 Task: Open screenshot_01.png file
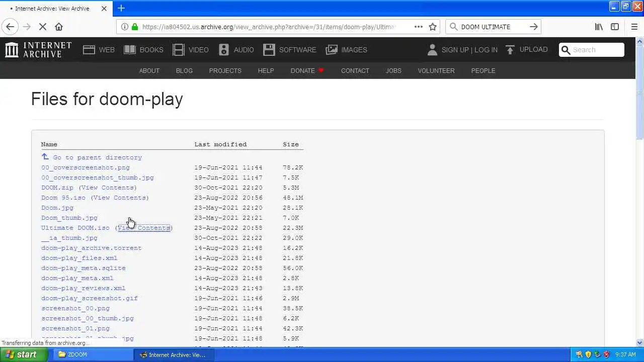tap(75, 328)
